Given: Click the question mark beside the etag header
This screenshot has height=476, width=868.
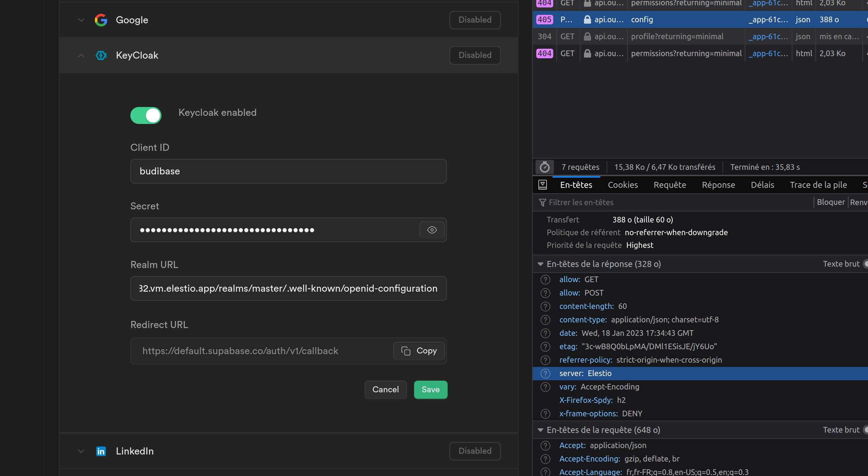Looking at the screenshot, I should [545, 347].
